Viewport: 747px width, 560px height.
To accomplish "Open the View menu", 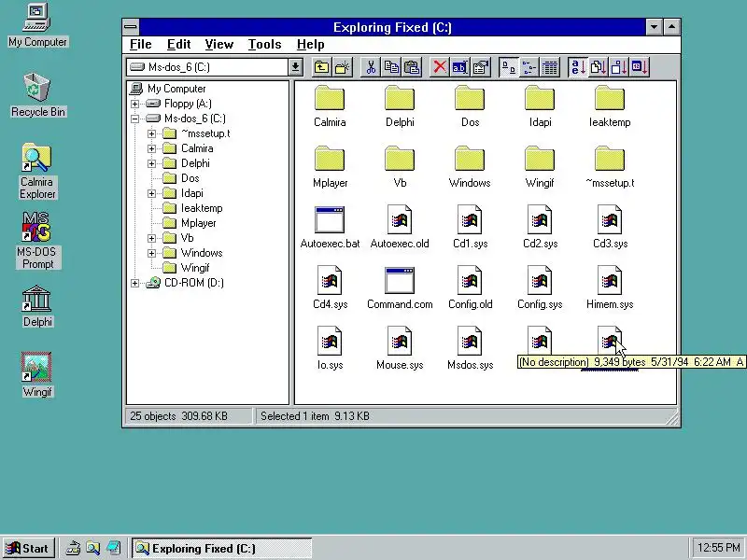I will (219, 44).
